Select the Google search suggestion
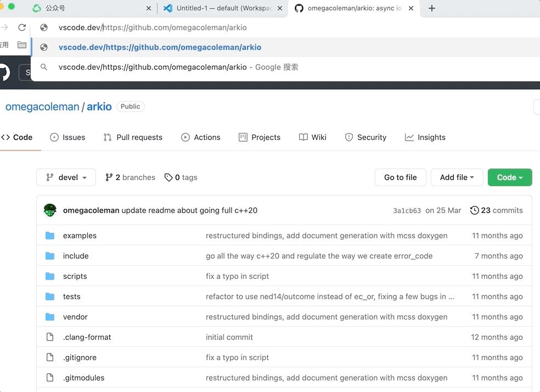This screenshot has height=392, width=540. [178, 67]
